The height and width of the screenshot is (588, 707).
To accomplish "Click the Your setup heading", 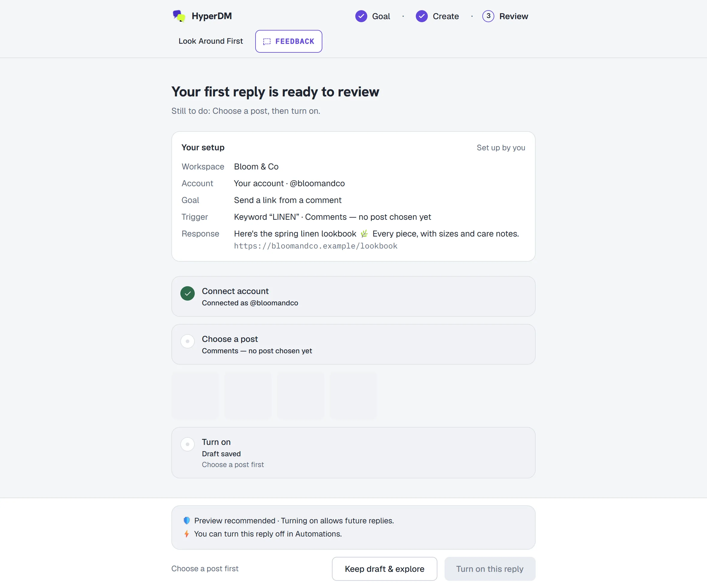I will click(203, 147).
